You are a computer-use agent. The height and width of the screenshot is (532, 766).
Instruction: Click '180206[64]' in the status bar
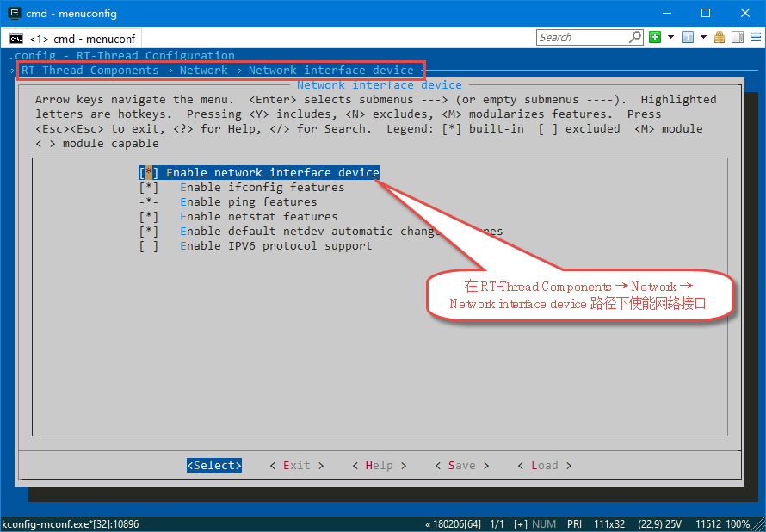(457, 524)
